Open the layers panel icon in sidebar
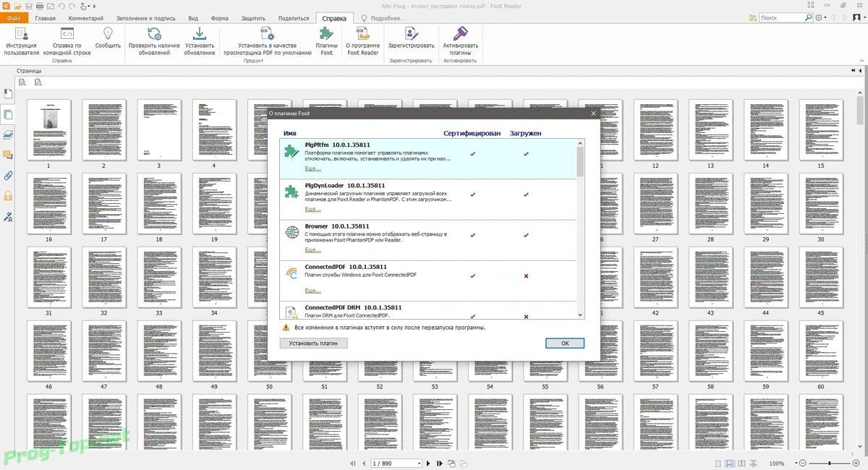Image resolution: width=868 pixels, height=470 pixels. 8,134
